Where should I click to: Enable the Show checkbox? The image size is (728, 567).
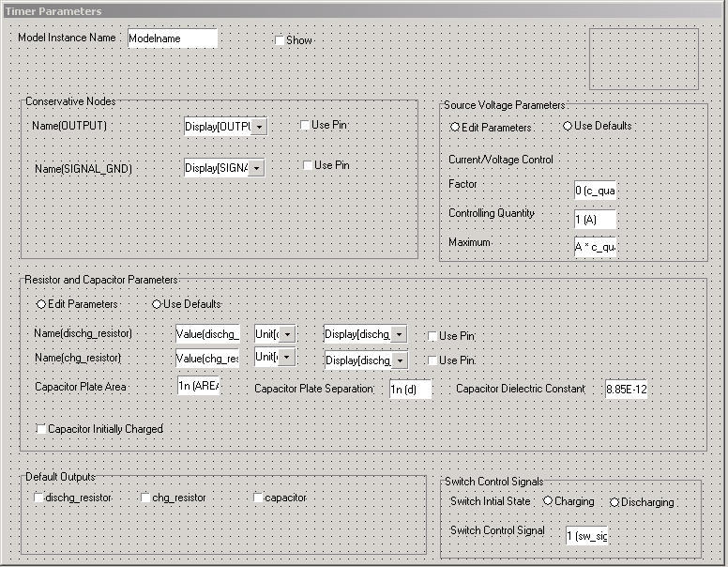coord(280,40)
